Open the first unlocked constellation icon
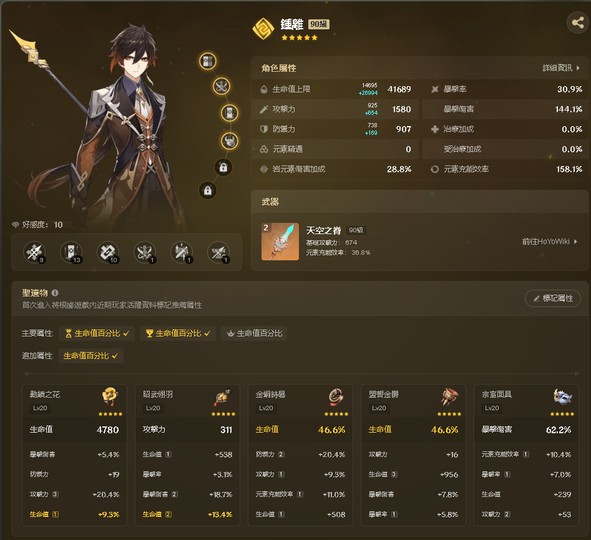 point(208,61)
